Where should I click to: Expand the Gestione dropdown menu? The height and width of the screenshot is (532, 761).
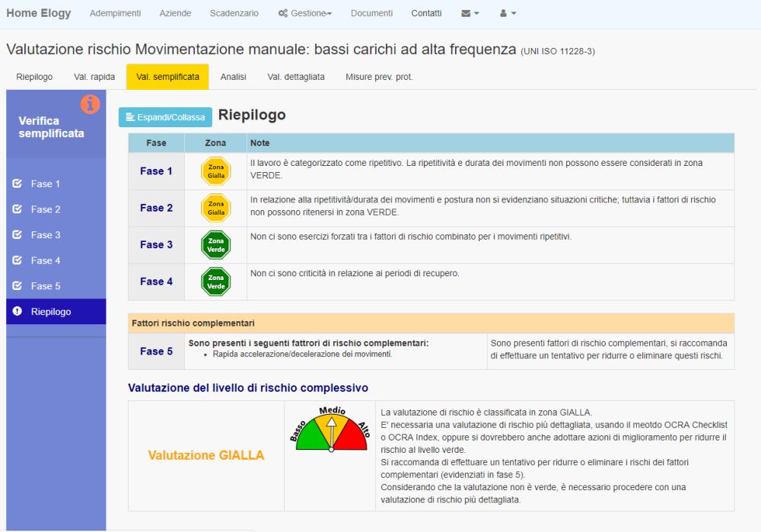(305, 13)
